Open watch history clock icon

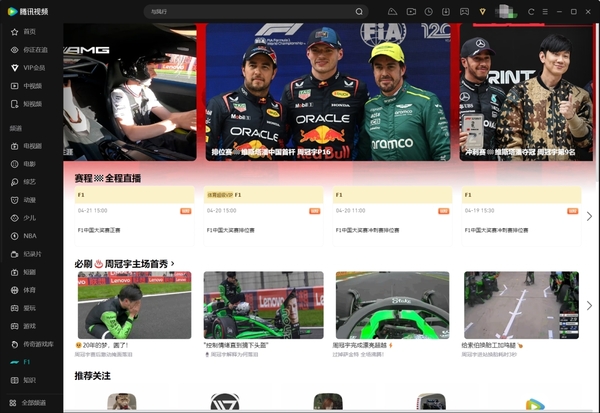(428, 11)
